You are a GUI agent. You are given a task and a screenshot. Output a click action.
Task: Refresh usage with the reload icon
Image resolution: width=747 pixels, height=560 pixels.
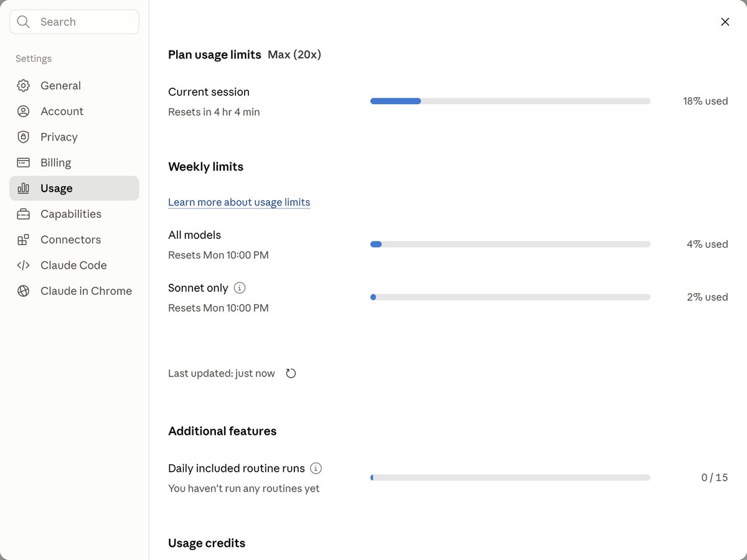(x=291, y=373)
